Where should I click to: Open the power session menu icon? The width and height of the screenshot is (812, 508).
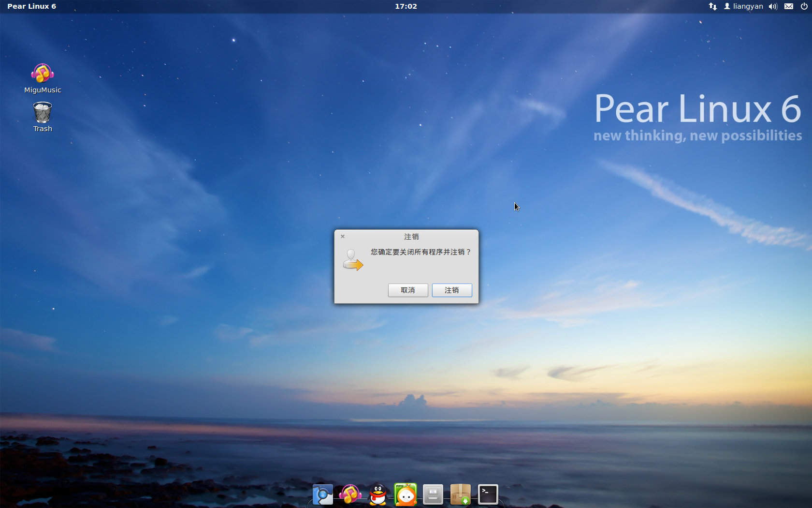pos(804,6)
